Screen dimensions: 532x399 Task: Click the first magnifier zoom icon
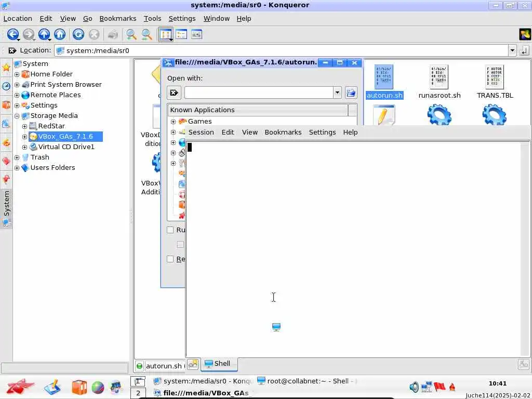tap(131, 34)
